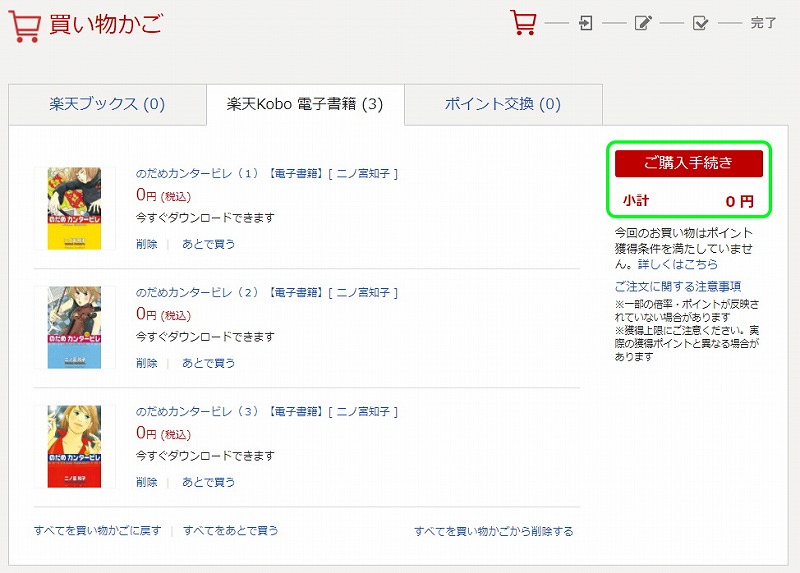The height and width of the screenshot is (573, 800).
Task: Click 今すぐダウンロードできます under volume 1
Action: [205, 218]
